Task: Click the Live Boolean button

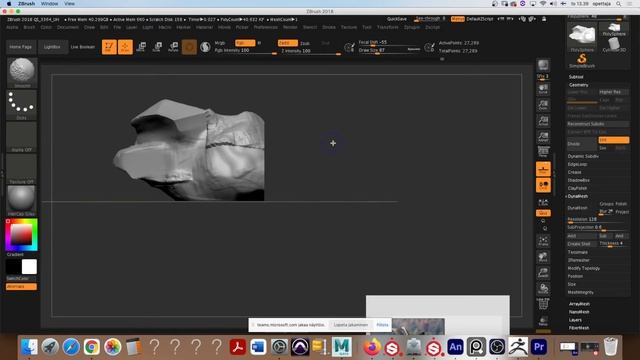Action: (83, 47)
